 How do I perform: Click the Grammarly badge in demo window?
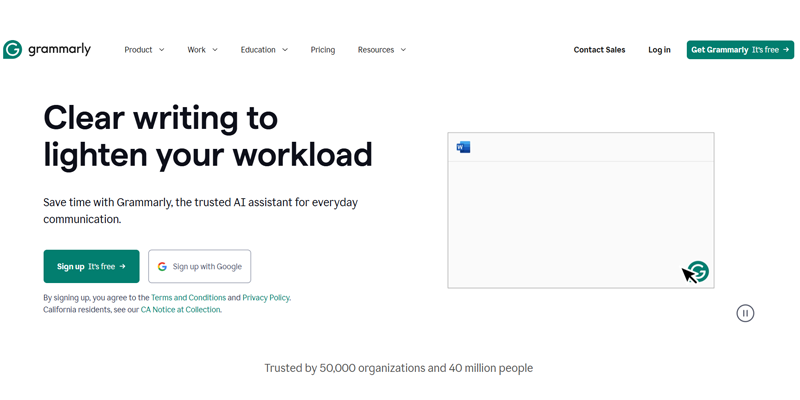coord(698,271)
